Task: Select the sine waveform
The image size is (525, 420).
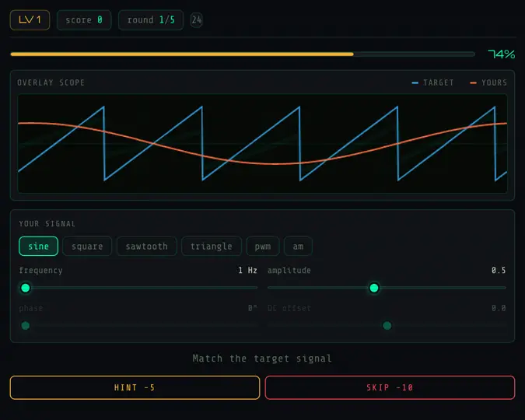Action: (39, 247)
